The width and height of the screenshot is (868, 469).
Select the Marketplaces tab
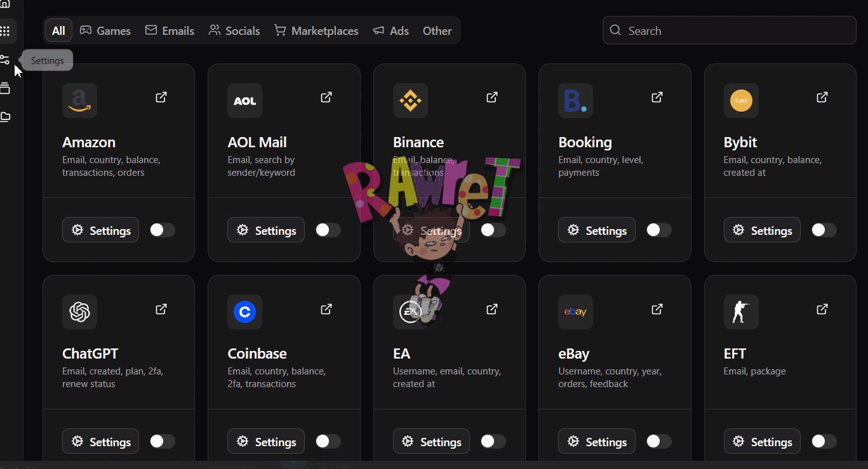tap(316, 30)
